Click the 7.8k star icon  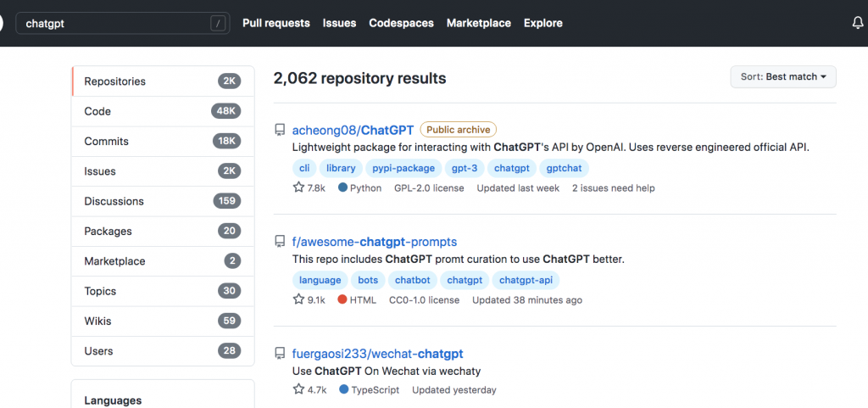[x=298, y=187]
